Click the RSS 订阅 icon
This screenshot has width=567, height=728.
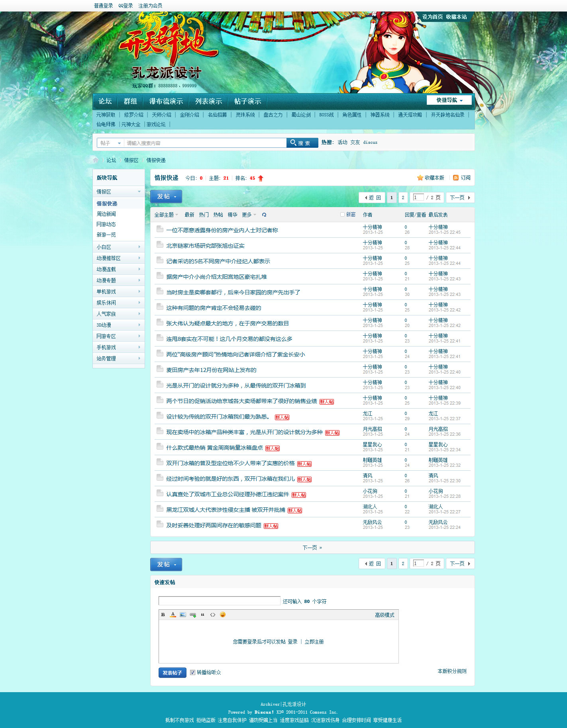click(x=456, y=178)
